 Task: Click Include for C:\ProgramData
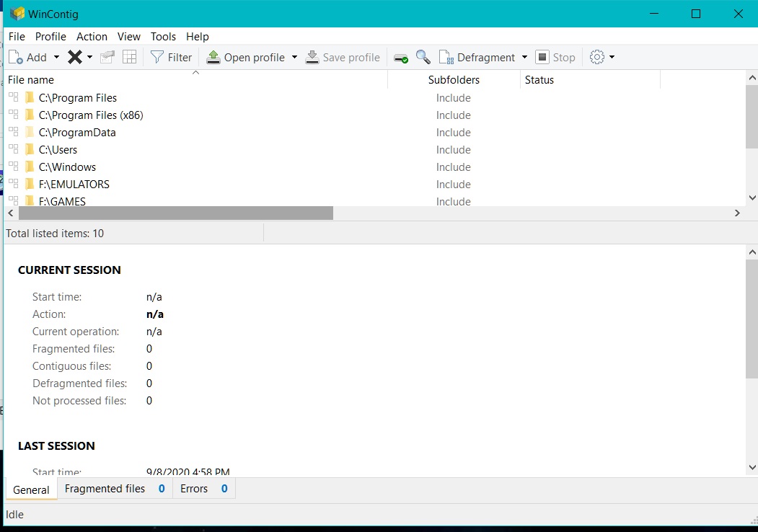click(454, 133)
